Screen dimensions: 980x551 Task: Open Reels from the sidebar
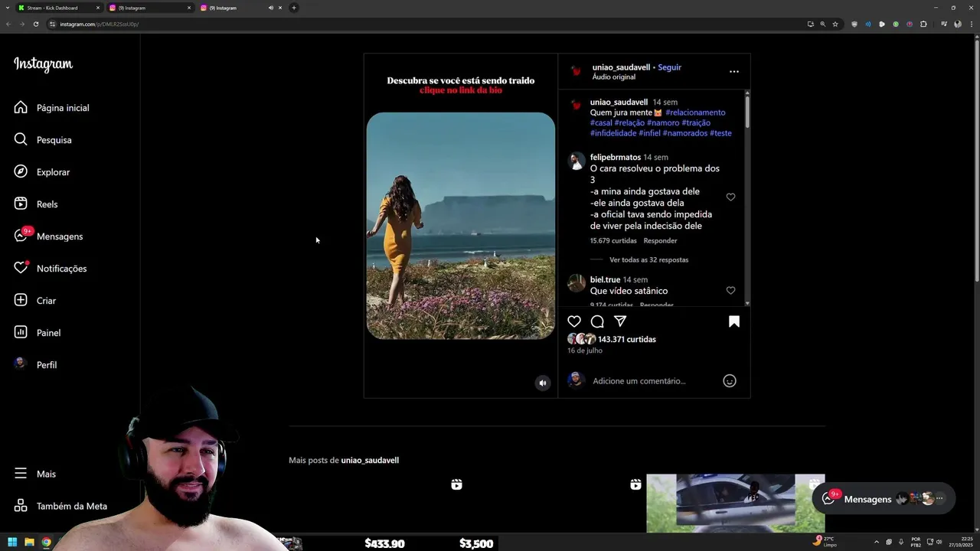pos(37,204)
